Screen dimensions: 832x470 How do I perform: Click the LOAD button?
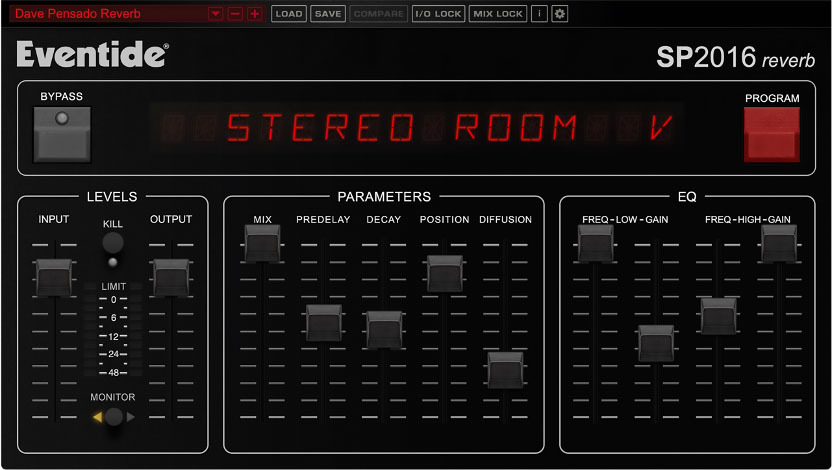click(289, 14)
